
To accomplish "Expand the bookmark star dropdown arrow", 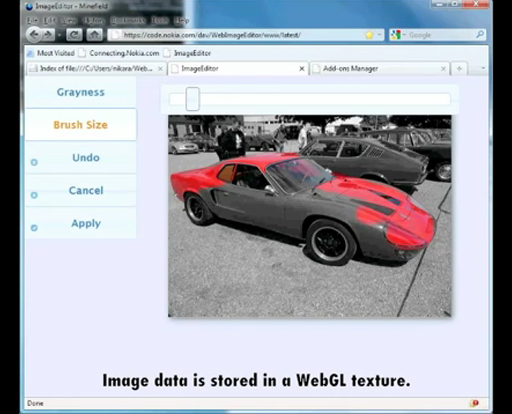I will [x=379, y=35].
